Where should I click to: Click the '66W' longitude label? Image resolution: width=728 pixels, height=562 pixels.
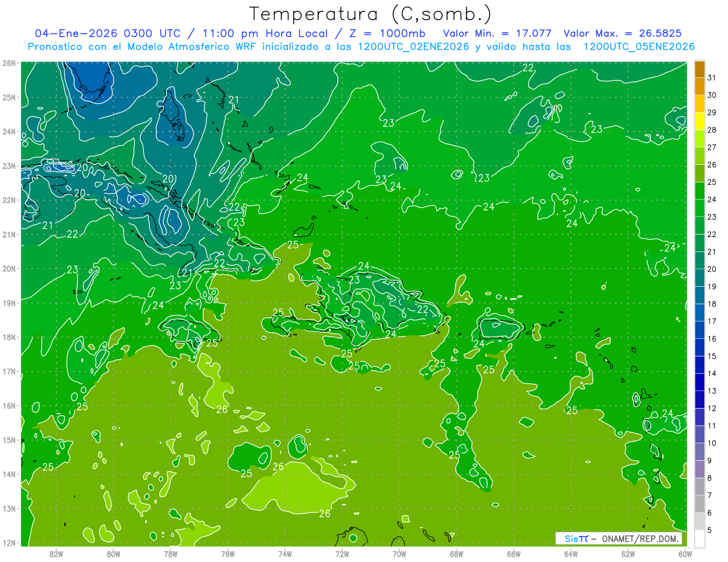(514, 554)
